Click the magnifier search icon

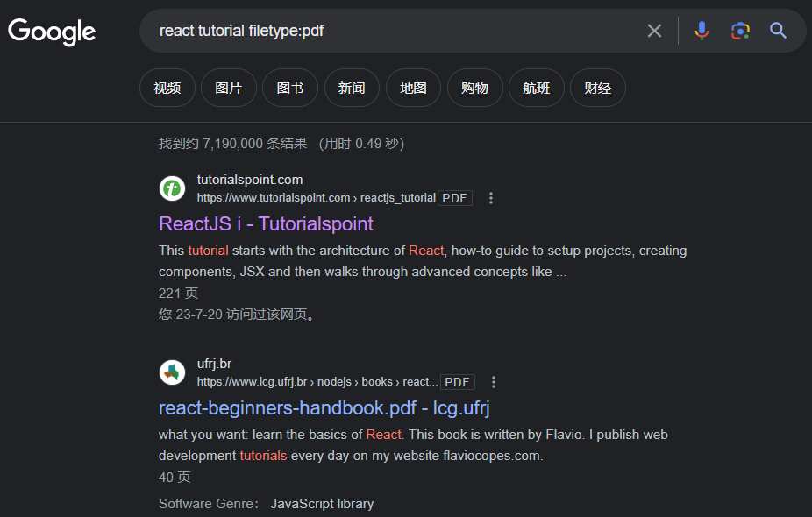point(778,31)
